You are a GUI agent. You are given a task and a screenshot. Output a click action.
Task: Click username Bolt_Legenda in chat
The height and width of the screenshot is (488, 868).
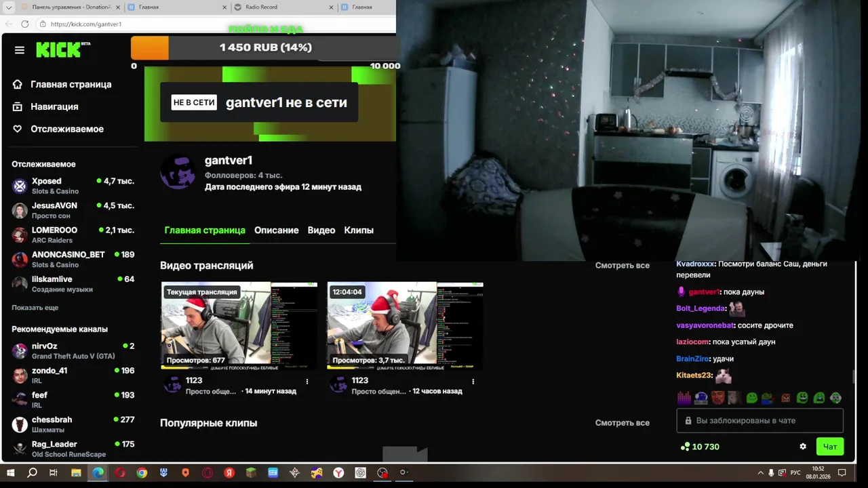tap(701, 308)
